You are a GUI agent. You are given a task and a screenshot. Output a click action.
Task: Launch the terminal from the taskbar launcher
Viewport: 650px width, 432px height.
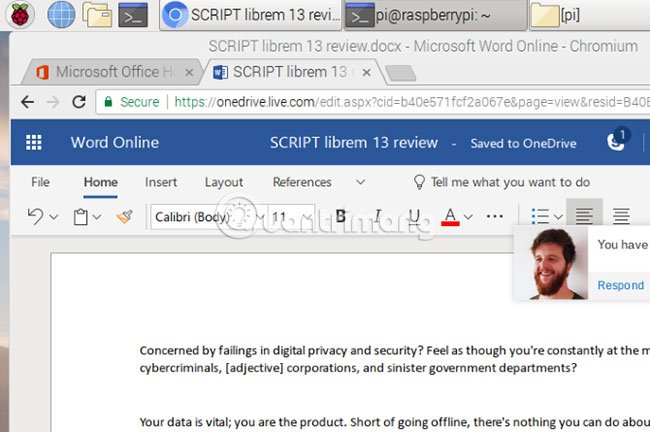pyautogui.click(x=133, y=15)
